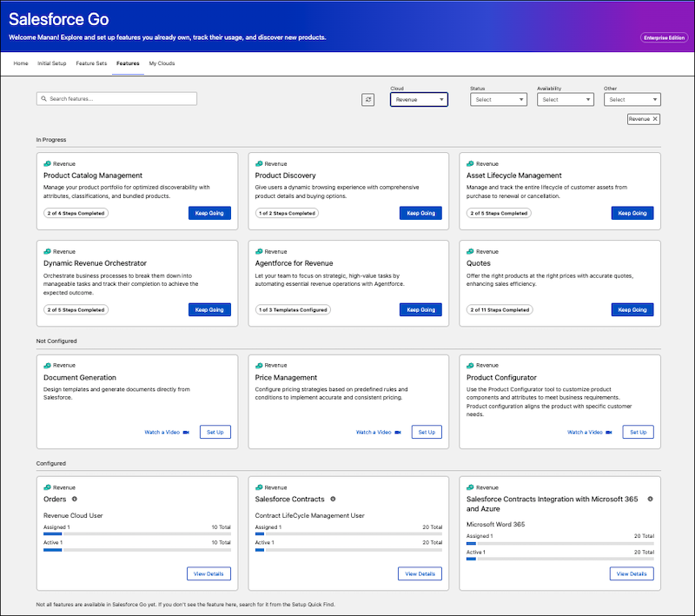695x616 pixels.
Task: Go to the Home tab
Action: [x=21, y=63]
